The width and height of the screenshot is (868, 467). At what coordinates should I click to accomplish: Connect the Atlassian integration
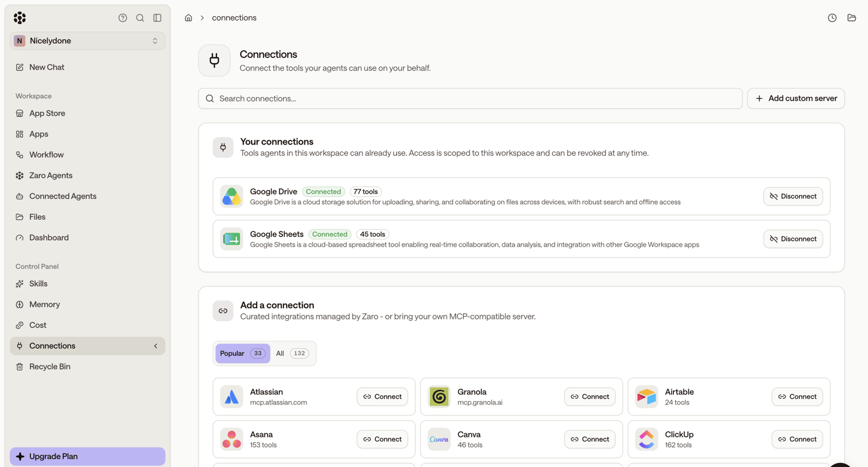coord(382,396)
